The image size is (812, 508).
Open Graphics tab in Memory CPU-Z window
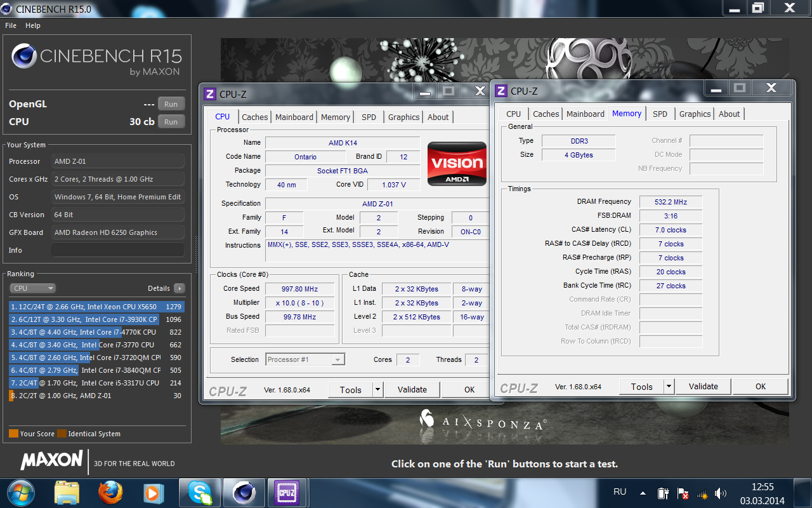pyautogui.click(x=695, y=114)
